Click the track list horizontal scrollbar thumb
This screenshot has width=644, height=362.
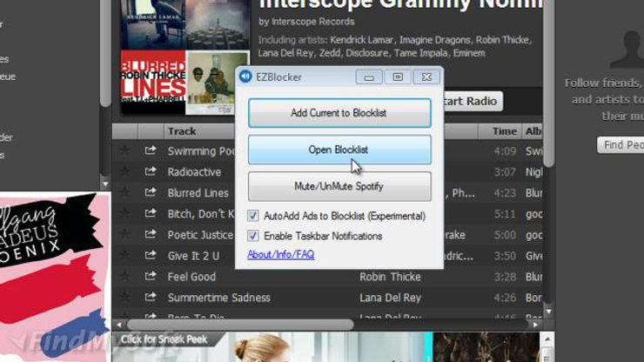[x=240, y=325]
